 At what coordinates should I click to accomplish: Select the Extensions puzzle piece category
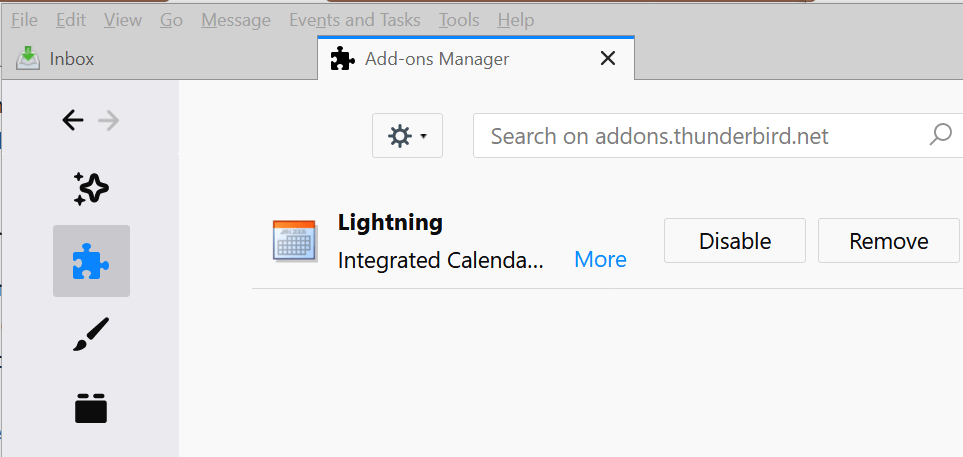[91, 261]
